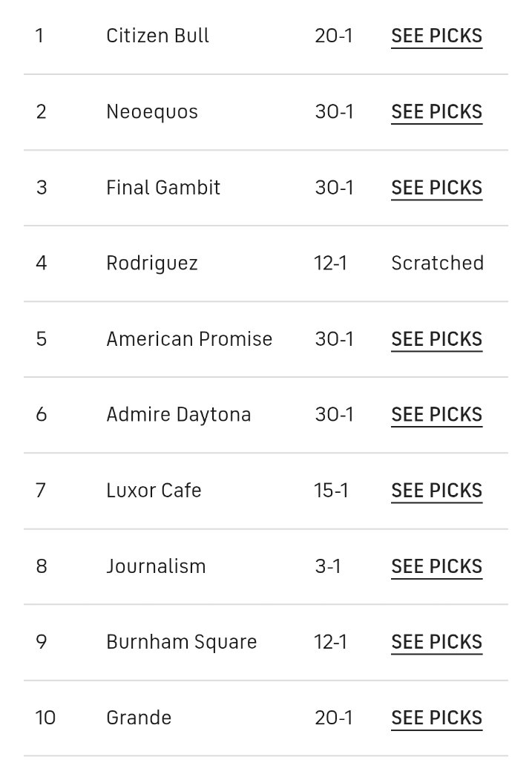
Task: View picks for Final Gambit
Action: (x=436, y=187)
